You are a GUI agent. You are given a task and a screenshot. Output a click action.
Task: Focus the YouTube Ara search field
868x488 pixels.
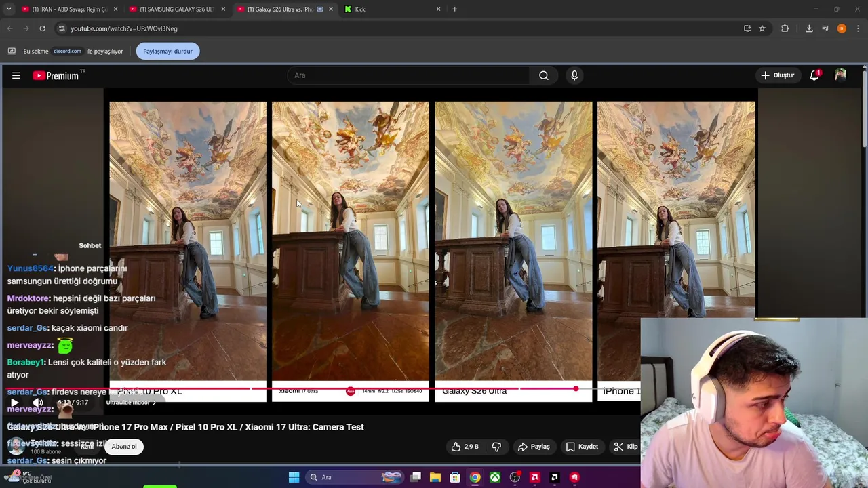(408, 75)
